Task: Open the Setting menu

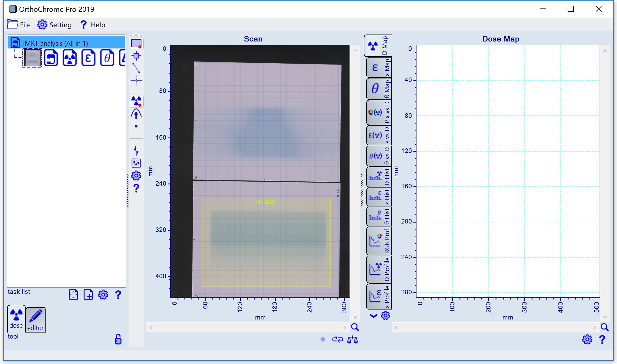Action: (55, 25)
